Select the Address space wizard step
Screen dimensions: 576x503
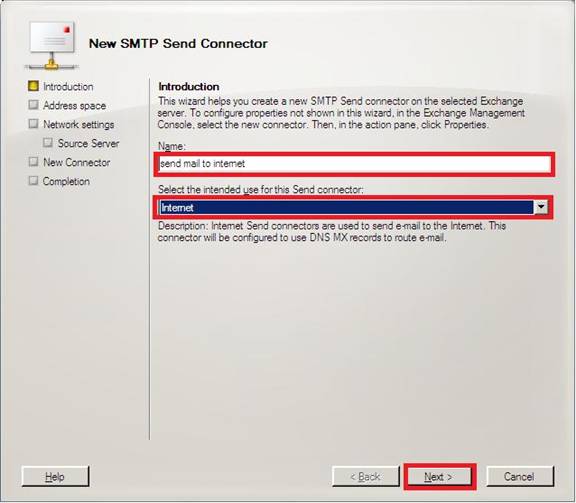click(75, 106)
